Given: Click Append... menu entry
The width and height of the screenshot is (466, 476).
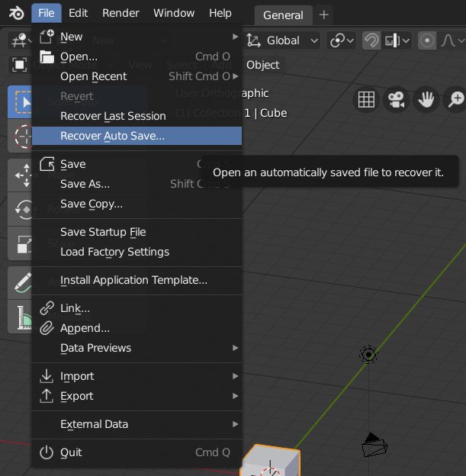Looking at the screenshot, I should point(137,328).
